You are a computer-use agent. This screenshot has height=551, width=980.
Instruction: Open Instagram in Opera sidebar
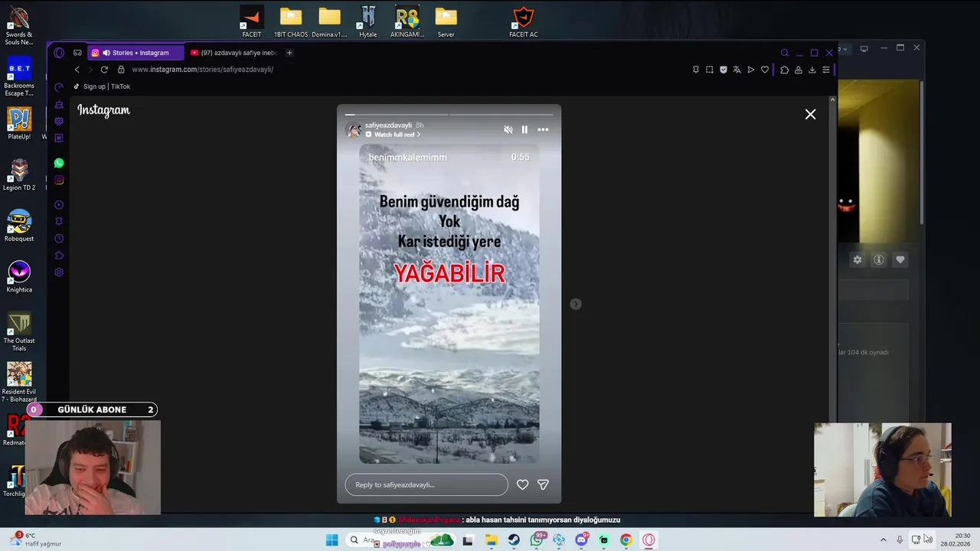tap(59, 180)
